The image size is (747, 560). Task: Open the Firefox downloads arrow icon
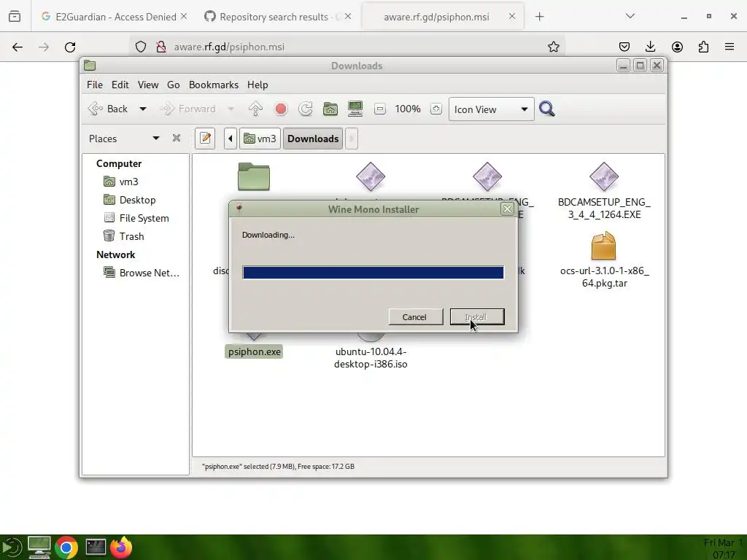650,47
